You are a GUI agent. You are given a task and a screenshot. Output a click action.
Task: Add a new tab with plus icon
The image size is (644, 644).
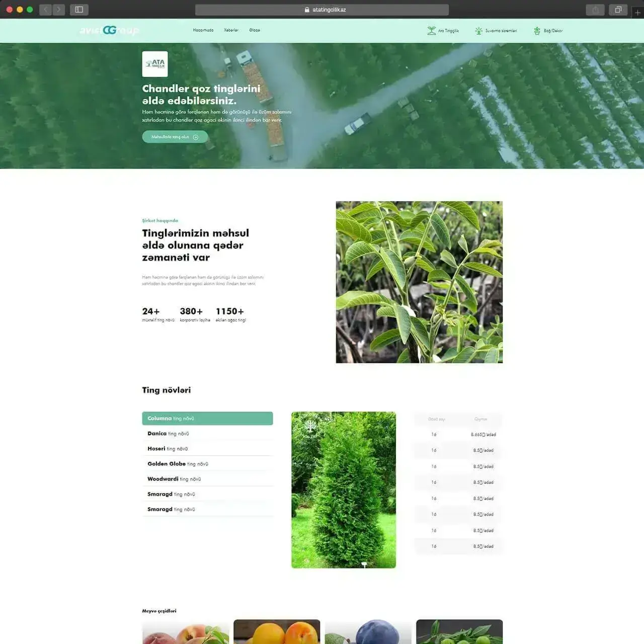coord(637,13)
